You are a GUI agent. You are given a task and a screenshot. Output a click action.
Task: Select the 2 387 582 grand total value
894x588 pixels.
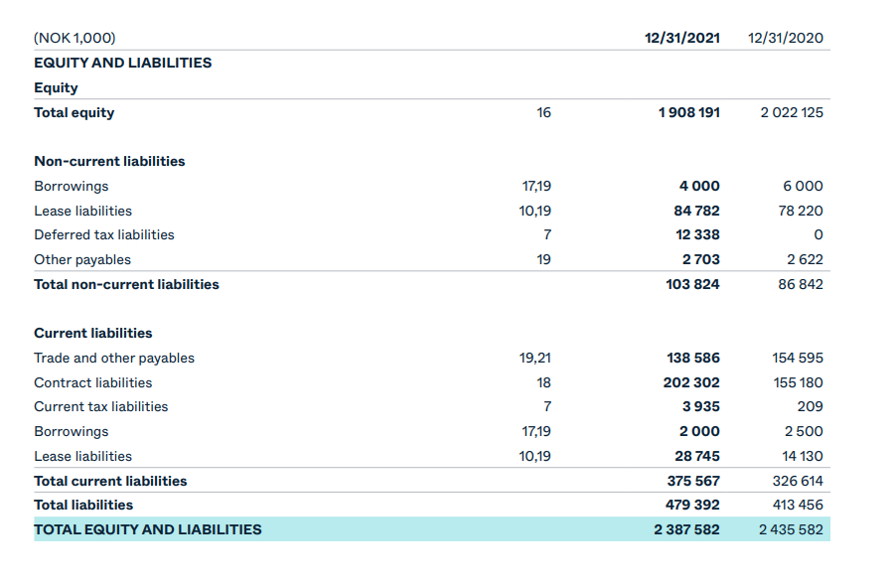[x=687, y=529]
